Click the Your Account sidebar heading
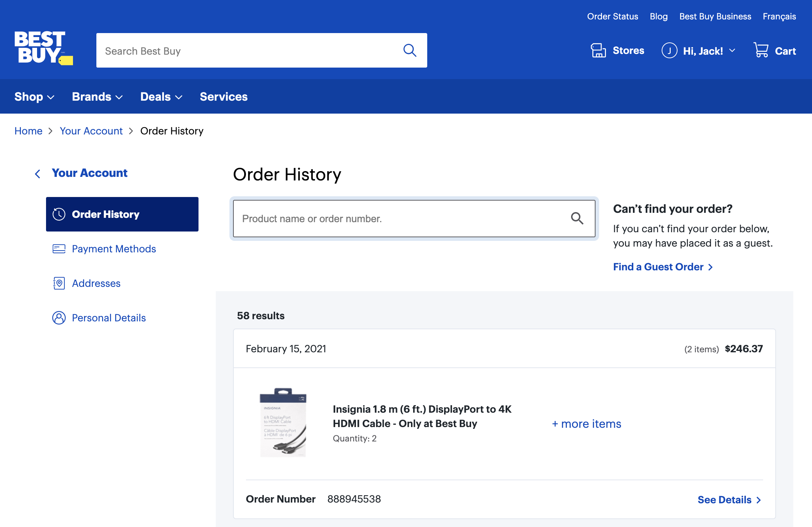812x527 pixels. (90, 173)
